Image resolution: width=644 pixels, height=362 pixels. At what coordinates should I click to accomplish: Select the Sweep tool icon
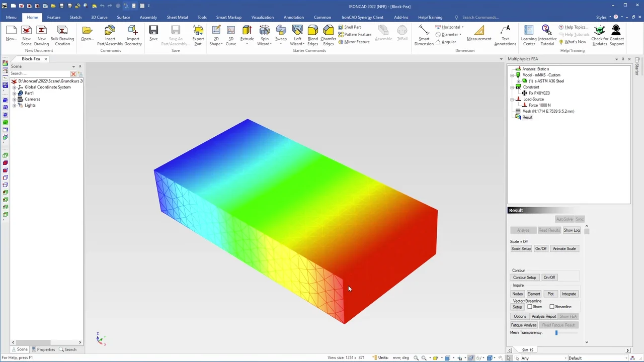coord(281,31)
